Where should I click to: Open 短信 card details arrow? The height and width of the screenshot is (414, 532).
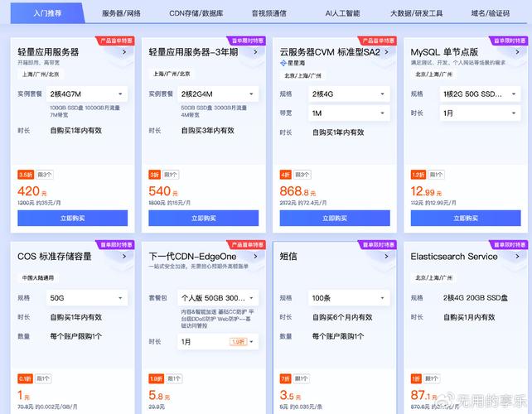click(386, 257)
